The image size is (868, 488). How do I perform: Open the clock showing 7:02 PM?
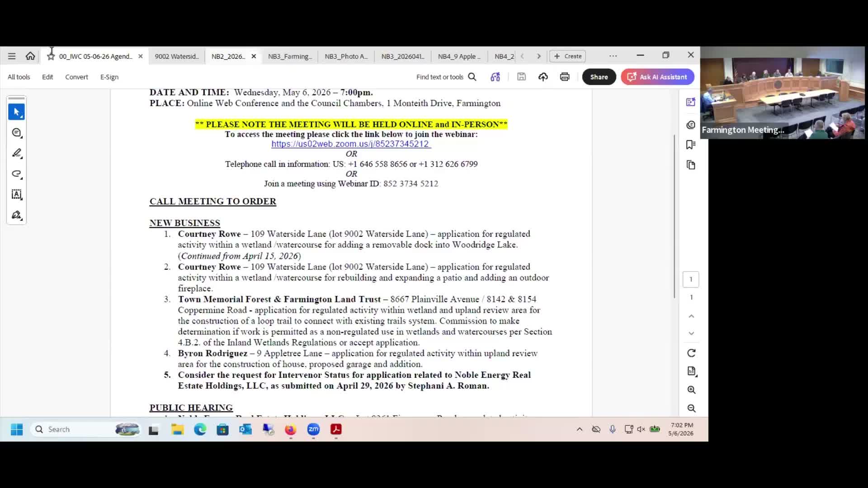[x=682, y=429]
